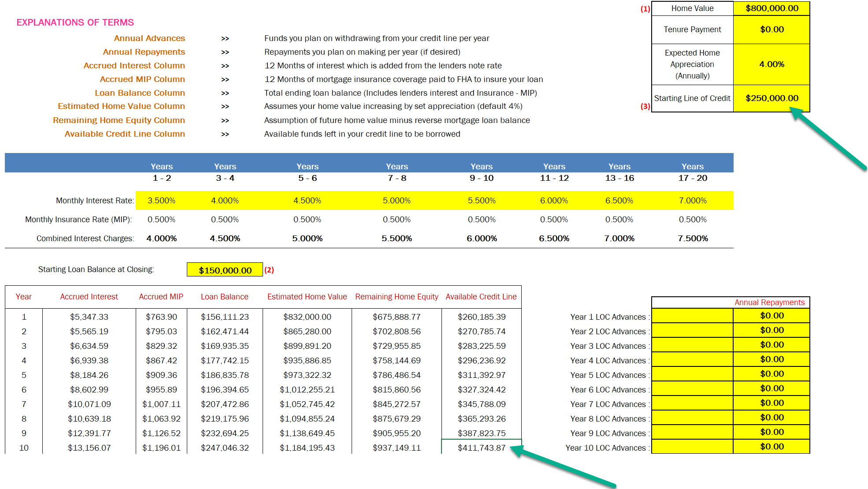Select the Tenure Payment yellow cell
Screen dimensions: 868x489
[x=772, y=30]
